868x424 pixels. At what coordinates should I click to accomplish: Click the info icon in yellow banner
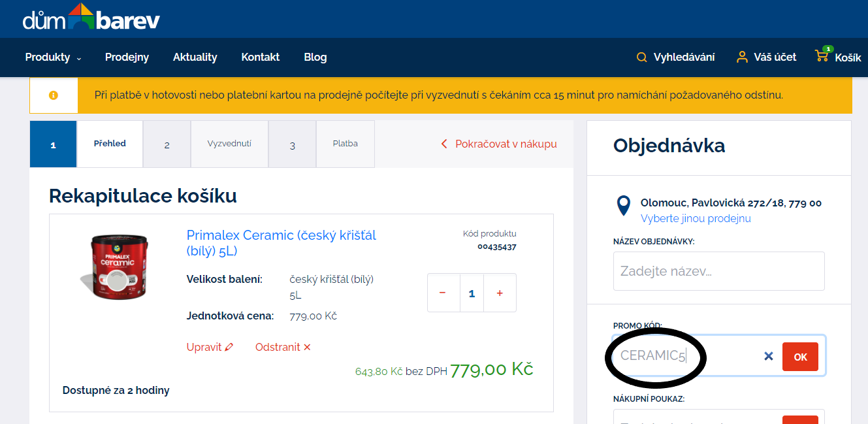pos(54,95)
